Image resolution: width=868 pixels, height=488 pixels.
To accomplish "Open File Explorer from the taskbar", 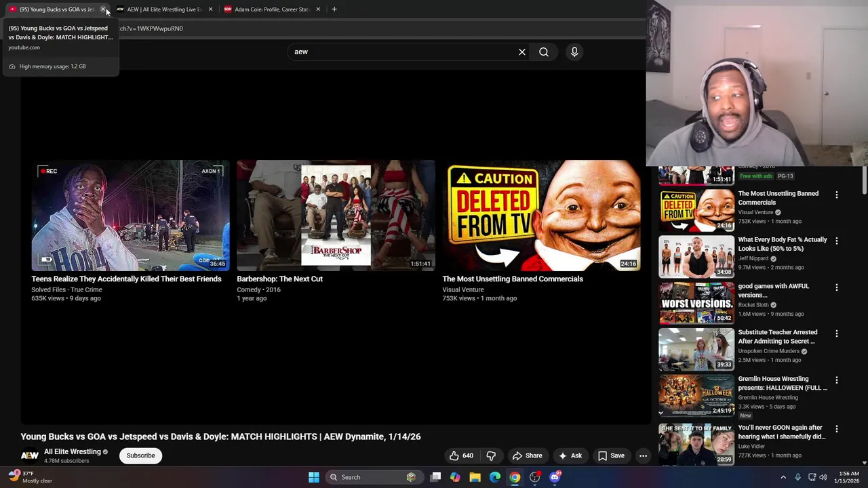I will point(475,477).
